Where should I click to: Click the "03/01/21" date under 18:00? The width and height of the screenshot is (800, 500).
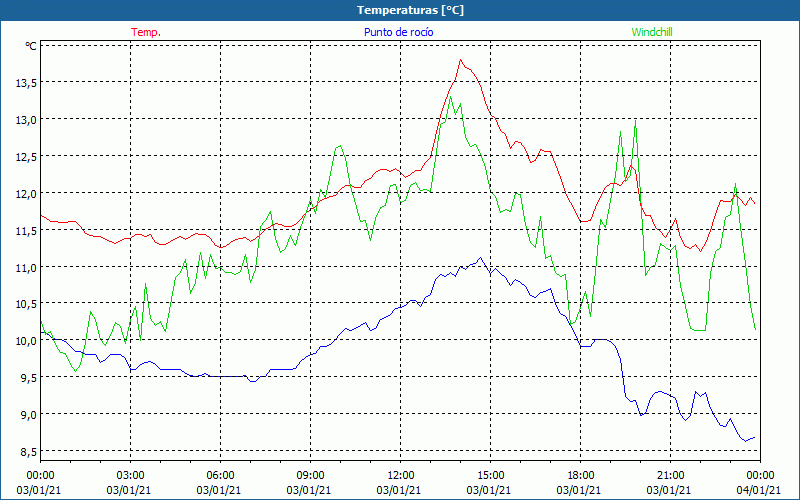coord(579,490)
